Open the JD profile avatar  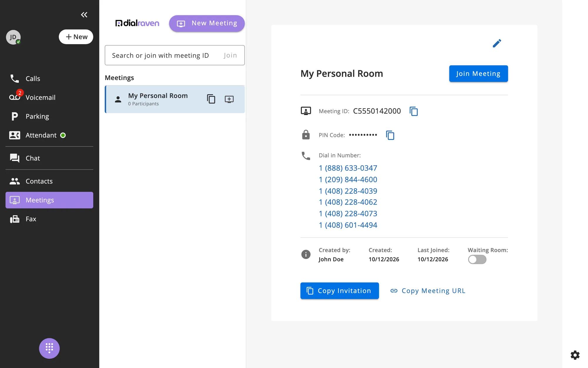tap(13, 37)
